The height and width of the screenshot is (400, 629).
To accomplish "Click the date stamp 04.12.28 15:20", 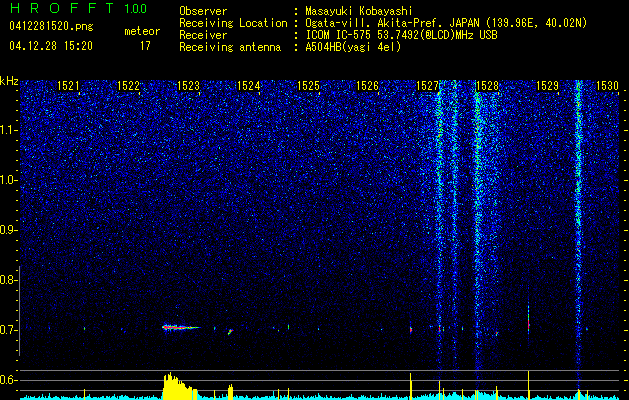I will tap(51, 46).
